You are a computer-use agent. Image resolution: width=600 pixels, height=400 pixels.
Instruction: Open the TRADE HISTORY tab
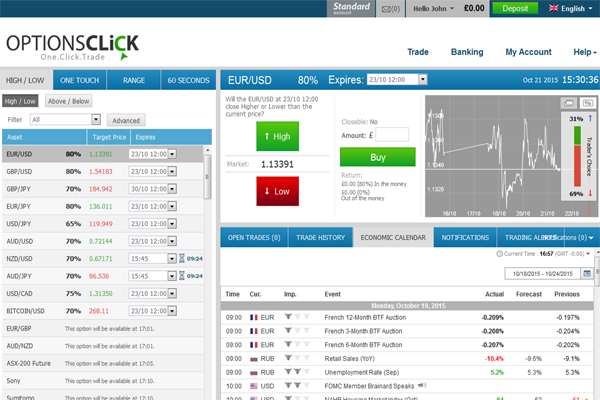coord(320,237)
